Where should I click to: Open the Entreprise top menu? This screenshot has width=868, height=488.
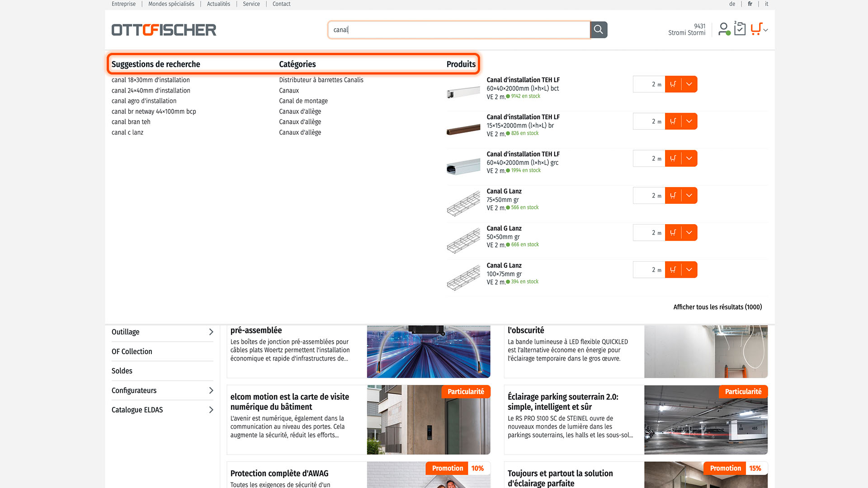123,4
